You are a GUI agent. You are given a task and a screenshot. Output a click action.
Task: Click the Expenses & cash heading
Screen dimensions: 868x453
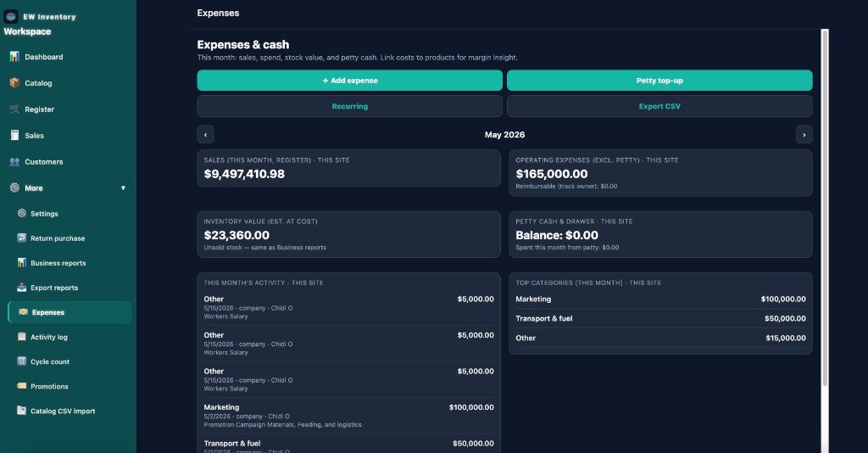[x=243, y=45]
